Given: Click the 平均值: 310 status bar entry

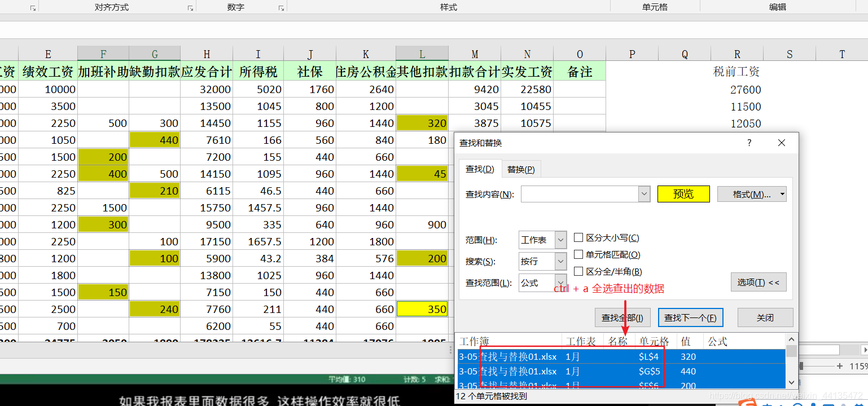Looking at the screenshot, I should coord(347,380).
